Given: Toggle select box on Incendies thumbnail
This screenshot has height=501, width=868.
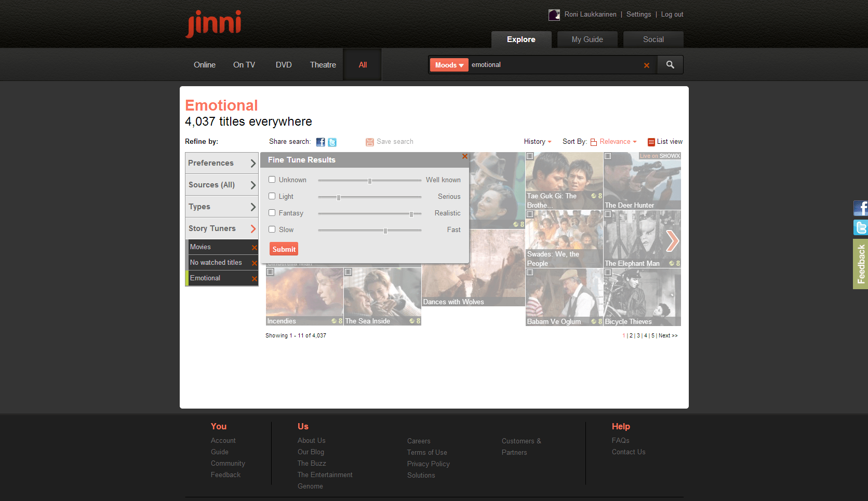Looking at the screenshot, I should point(270,272).
